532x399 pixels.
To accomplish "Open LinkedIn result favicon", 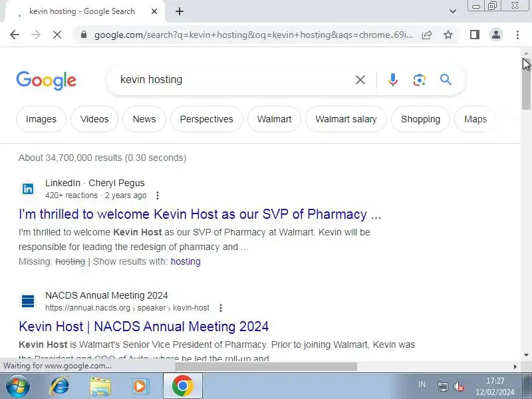I will [x=28, y=189].
